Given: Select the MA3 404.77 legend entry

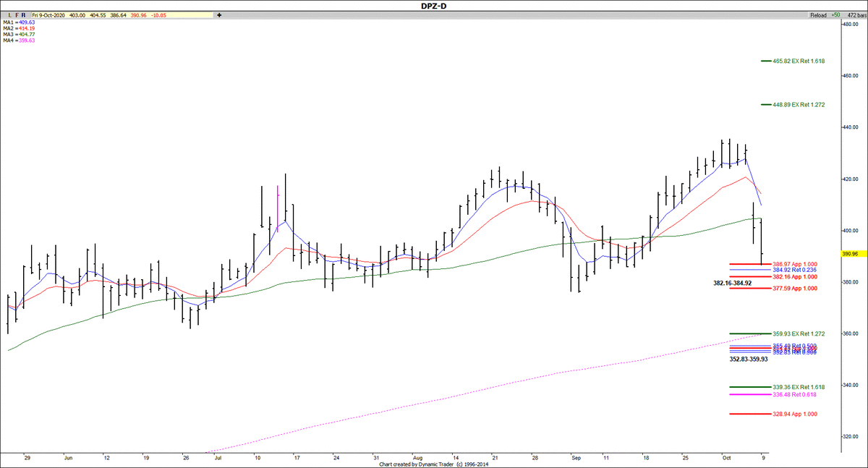Looking at the screenshot, I should click(x=18, y=34).
